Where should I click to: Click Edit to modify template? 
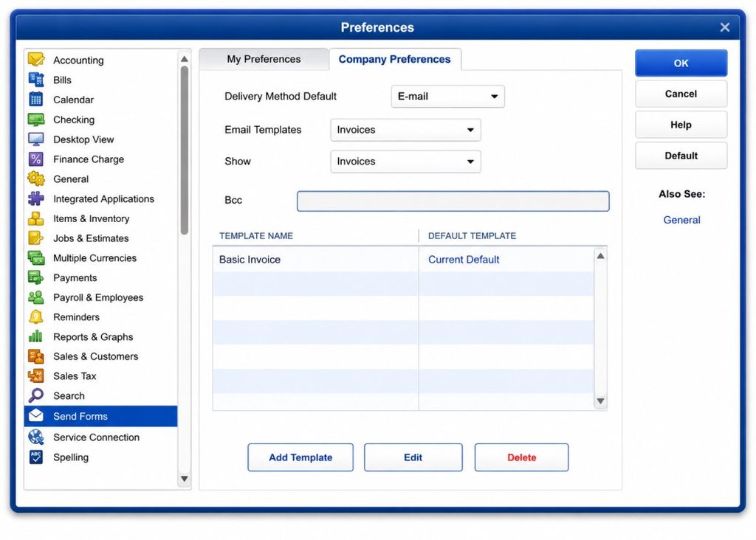(413, 457)
